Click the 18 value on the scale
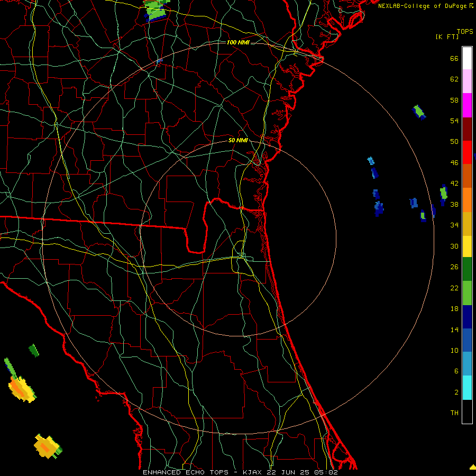Viewport: 476px width, 476px height. [454, 309]
